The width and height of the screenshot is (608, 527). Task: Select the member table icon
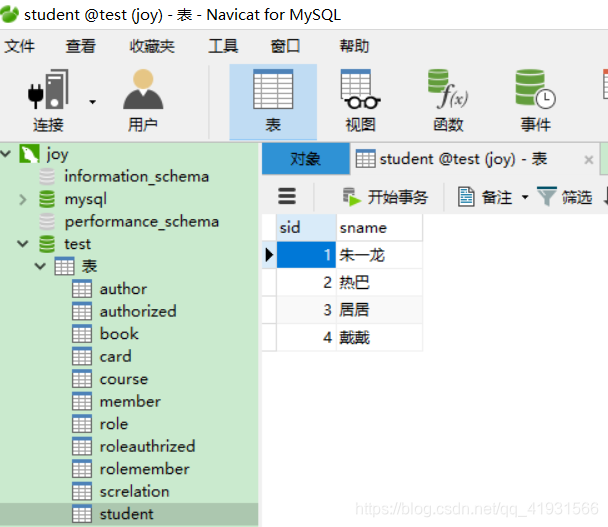pos(82,402)
